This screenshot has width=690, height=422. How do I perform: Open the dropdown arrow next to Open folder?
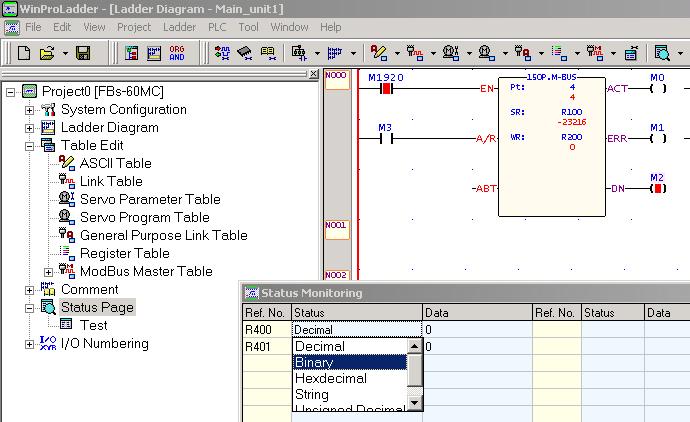[65, 53]
